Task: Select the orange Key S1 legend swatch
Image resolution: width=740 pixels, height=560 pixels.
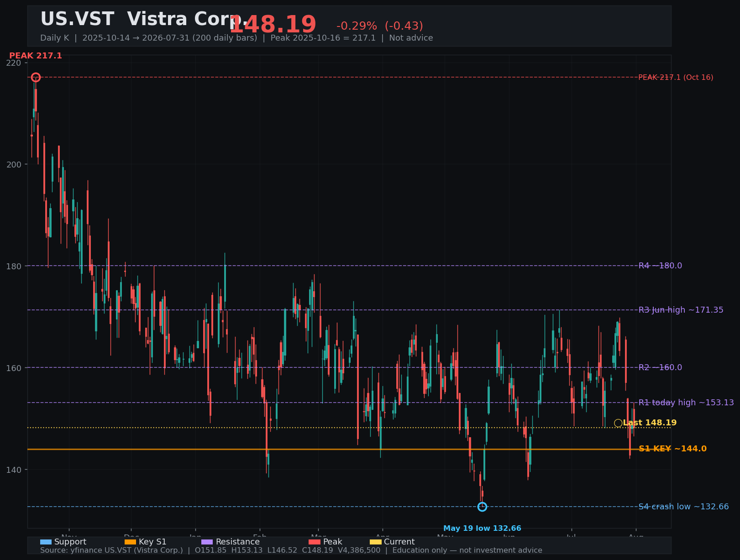Action: [x=130, y=542]
